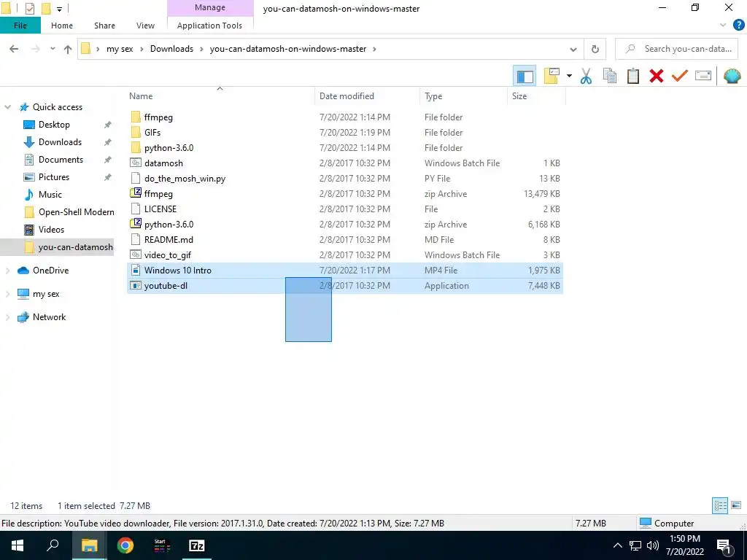Open Explorer Help question mark
The width and height of the screenshot is (747, 560).
tap(738, 26)
